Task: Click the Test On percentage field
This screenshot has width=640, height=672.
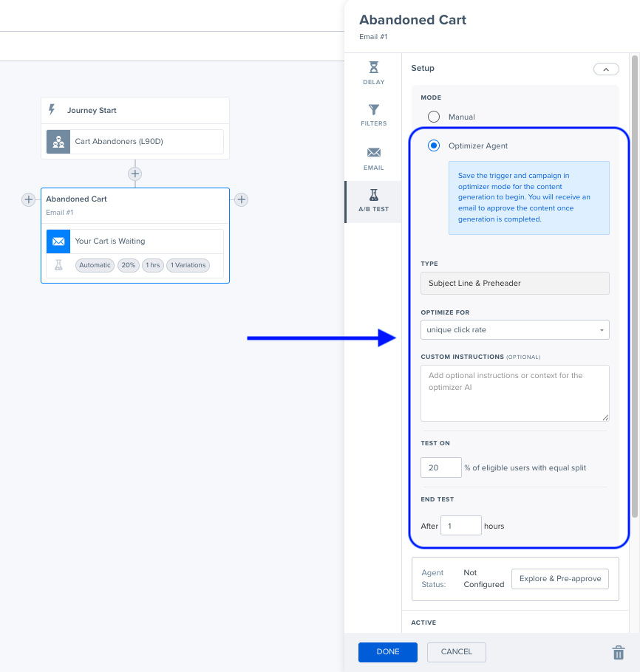Action: [x=440, y=467]
